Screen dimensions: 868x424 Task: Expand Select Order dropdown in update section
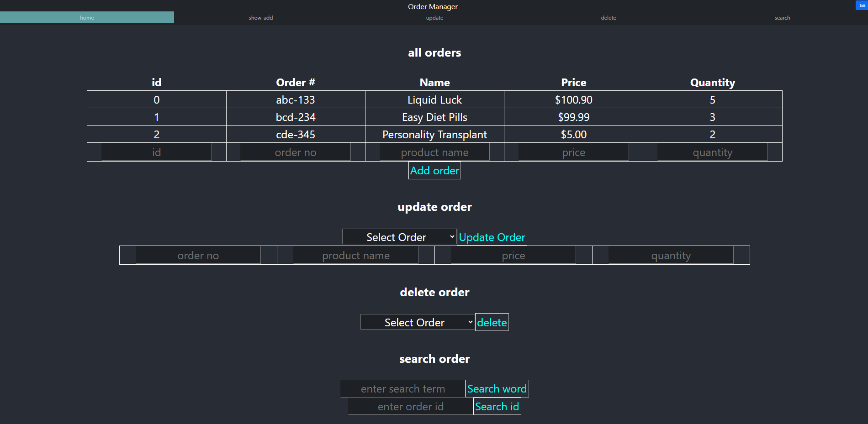(399, 237)
